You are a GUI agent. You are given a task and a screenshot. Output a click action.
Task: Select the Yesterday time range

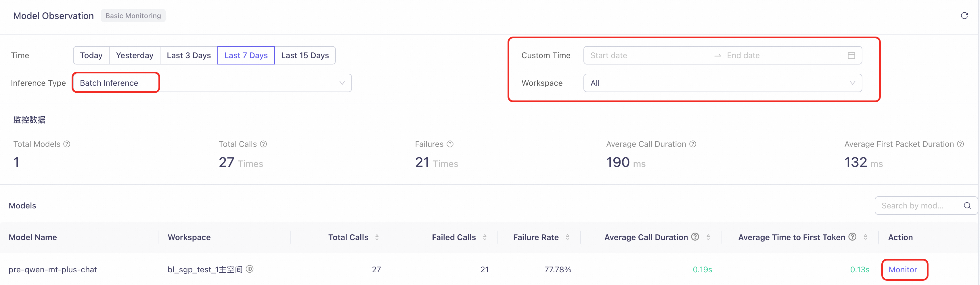(135, 55)
